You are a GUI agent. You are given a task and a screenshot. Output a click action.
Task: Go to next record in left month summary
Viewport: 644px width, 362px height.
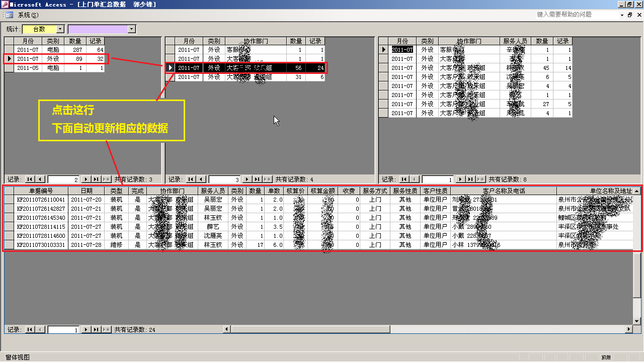coord(86,179)
